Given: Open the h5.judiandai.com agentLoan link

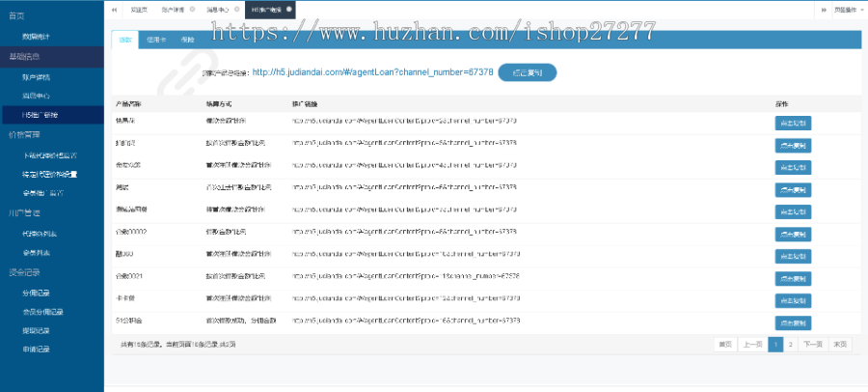Looking at the screenshot, I should point(372,72).
